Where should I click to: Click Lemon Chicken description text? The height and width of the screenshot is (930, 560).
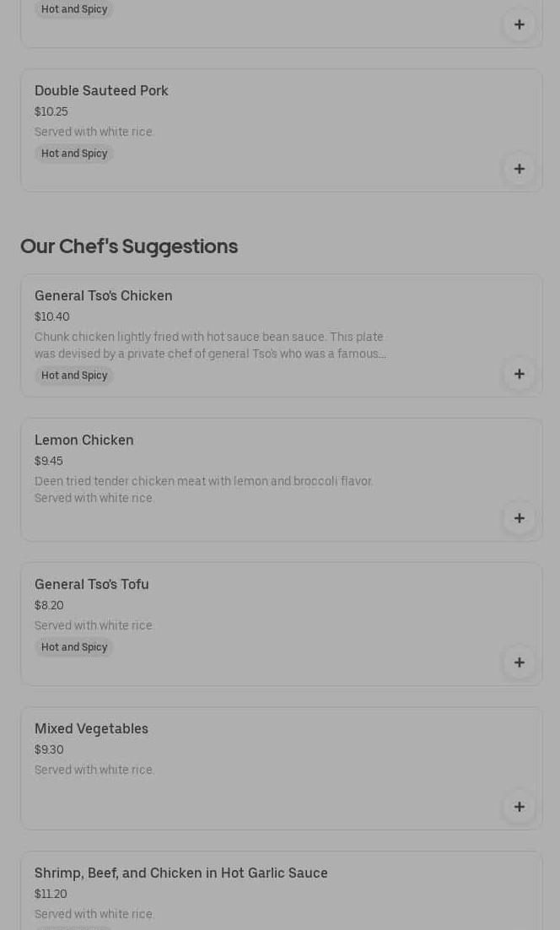point(203,489)
